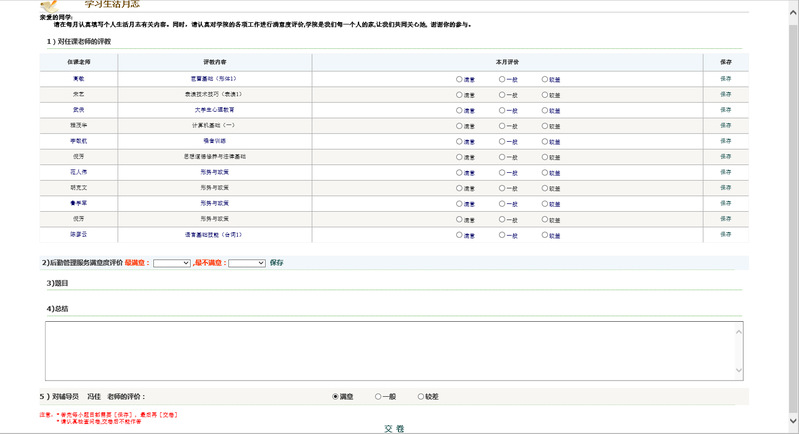Select 较差 for the counselor evaluation
This screenshot has height=434, width=799.
click(421, 397)
